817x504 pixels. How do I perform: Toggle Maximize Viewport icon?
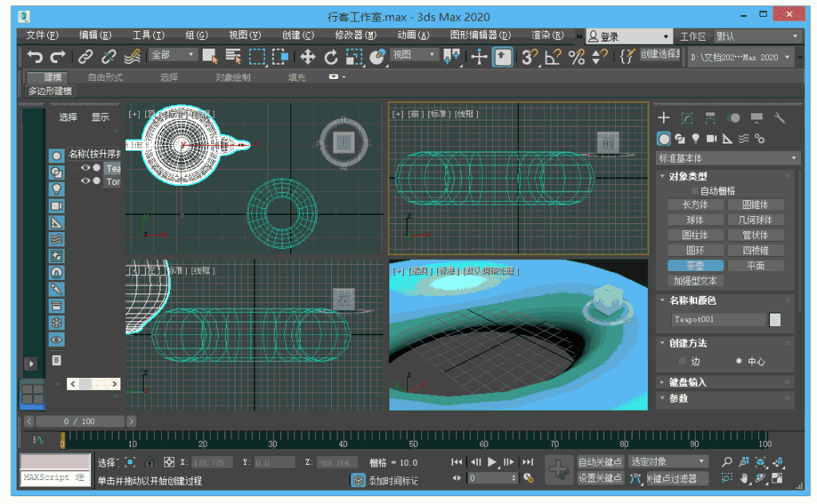tap(778, 478)
